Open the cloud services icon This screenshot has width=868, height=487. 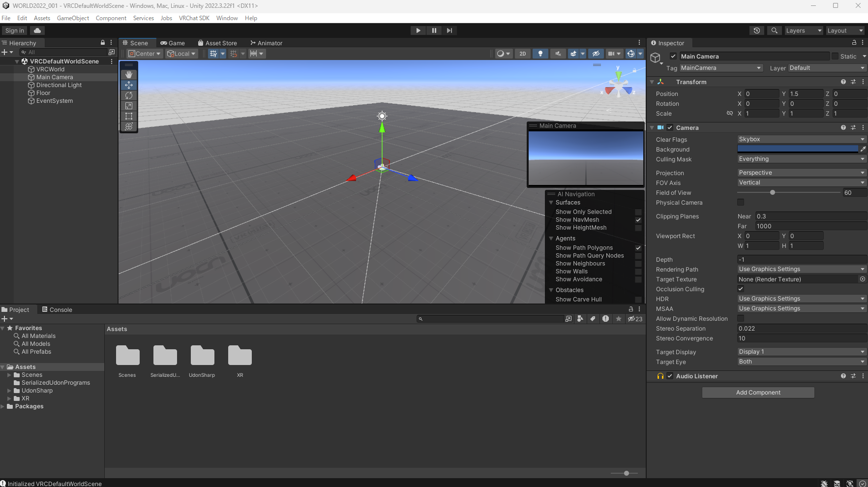tap(37, 30)
